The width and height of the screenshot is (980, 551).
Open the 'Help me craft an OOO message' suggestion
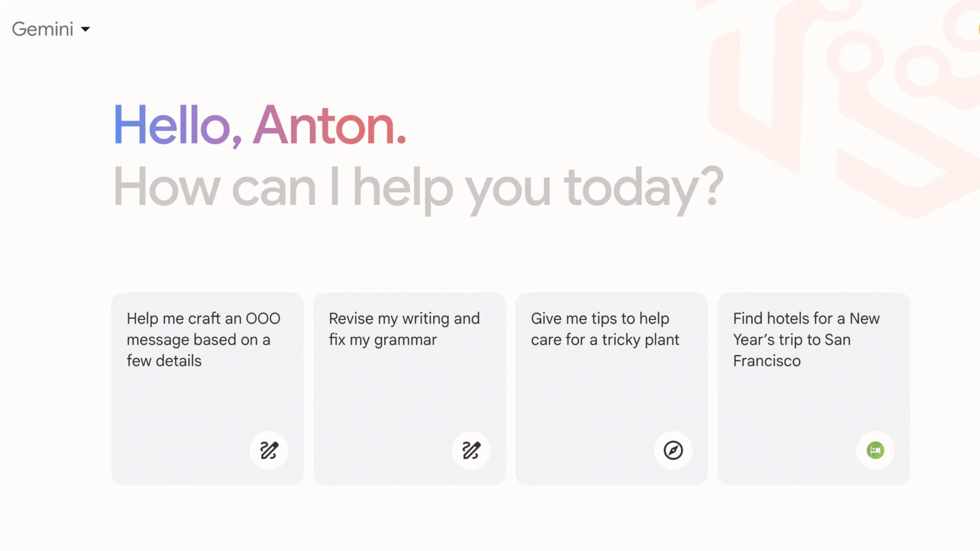203,339
